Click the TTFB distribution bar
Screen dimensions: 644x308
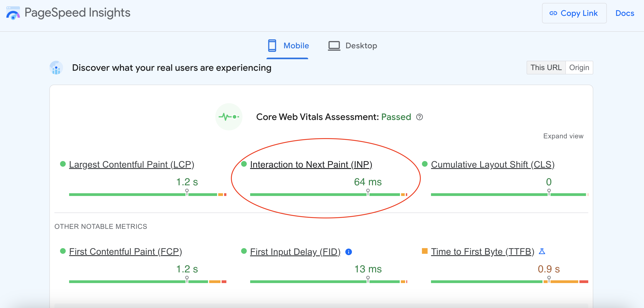pyautogui.click(x=509, y=281)
